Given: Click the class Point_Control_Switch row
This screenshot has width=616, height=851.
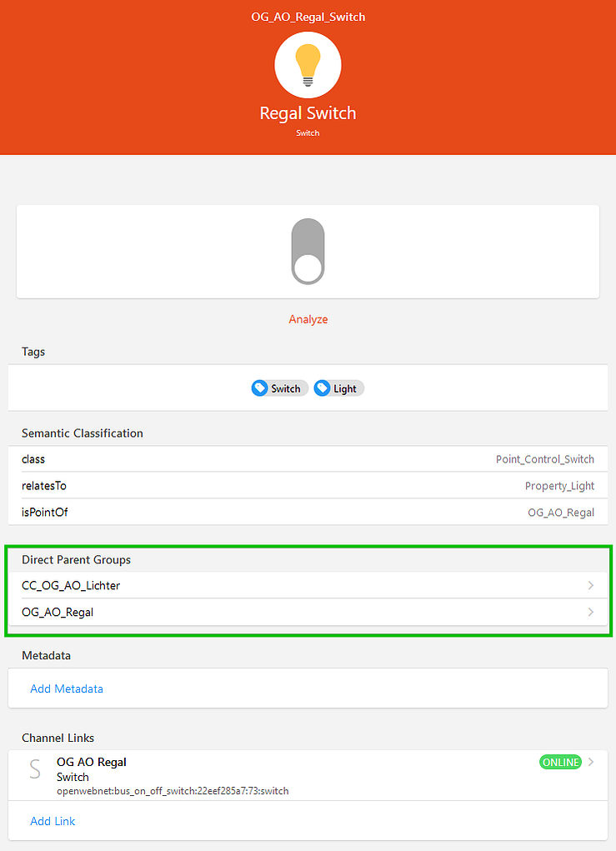Looking at the screenshot, I should tap(308, 459).
